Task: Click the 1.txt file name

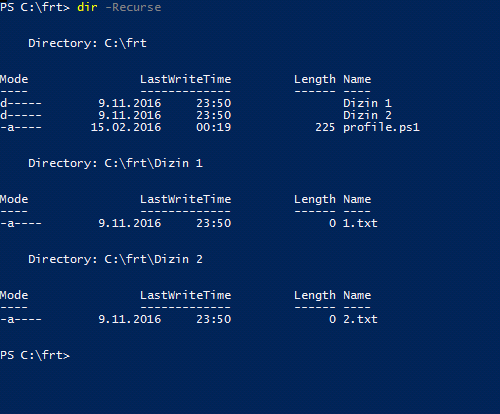Action: pyautogui.click(x=360, y=223)
